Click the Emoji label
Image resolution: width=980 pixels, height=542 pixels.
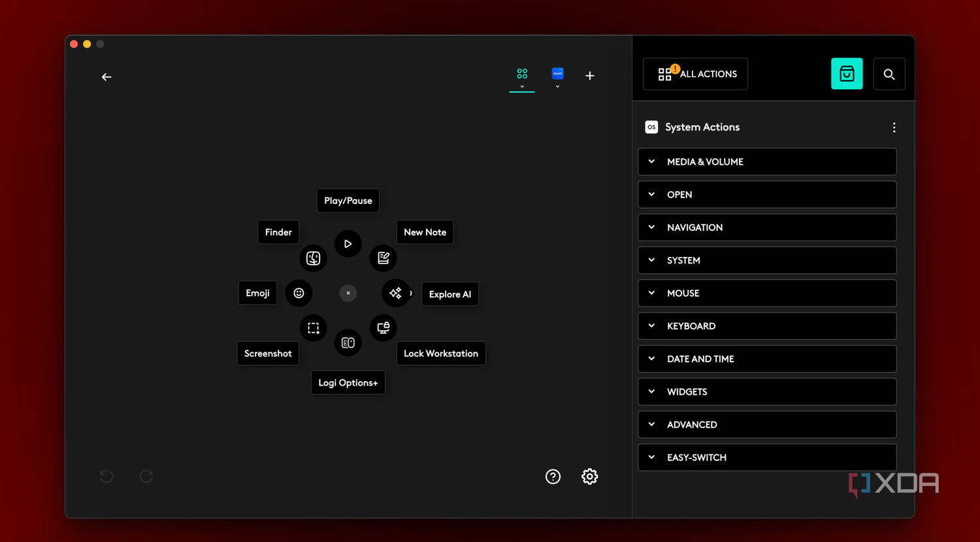click(257, 293)
